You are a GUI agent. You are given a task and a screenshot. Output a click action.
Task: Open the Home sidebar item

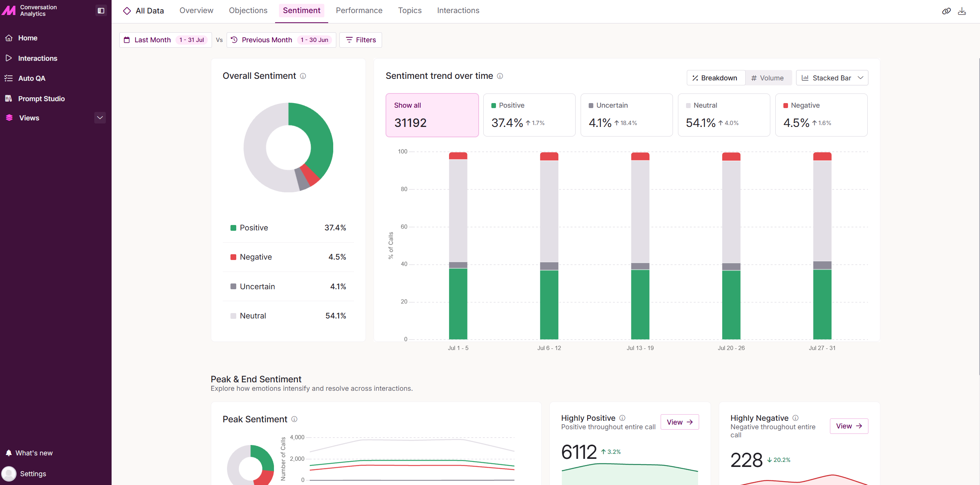(x=28, y=38)
